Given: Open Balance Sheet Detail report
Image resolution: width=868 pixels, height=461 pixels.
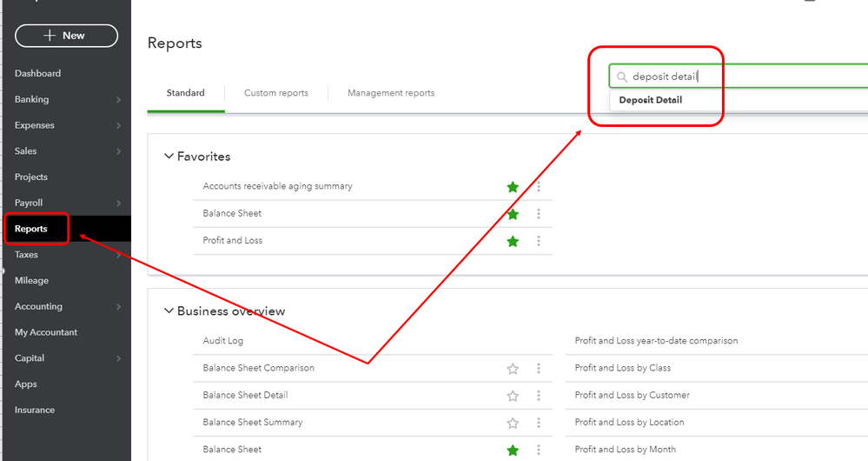Looking at the screenshot, I should pyautogui.click(x=245, y=395).
